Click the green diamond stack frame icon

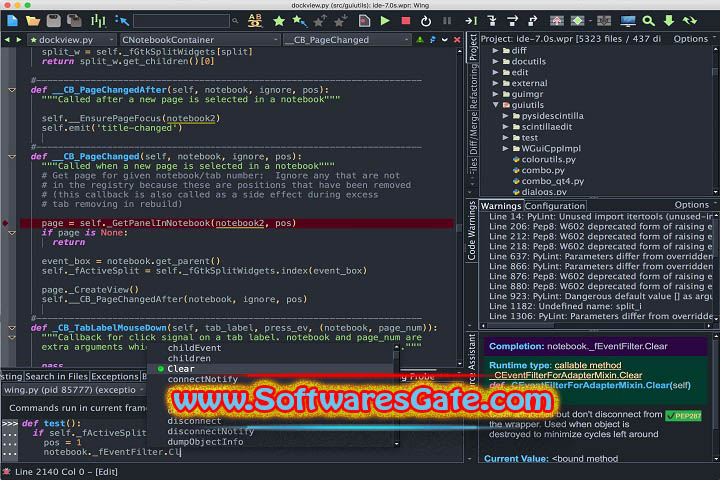(x=578, y=21)
